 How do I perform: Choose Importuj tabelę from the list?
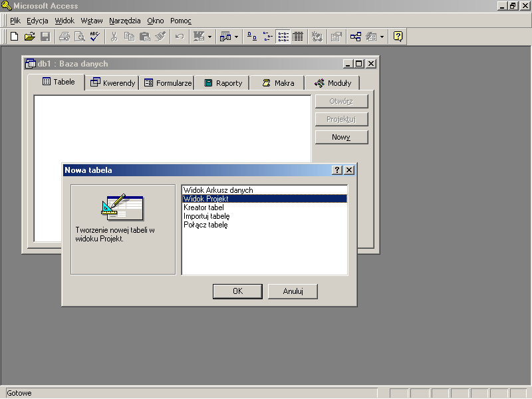206,216
